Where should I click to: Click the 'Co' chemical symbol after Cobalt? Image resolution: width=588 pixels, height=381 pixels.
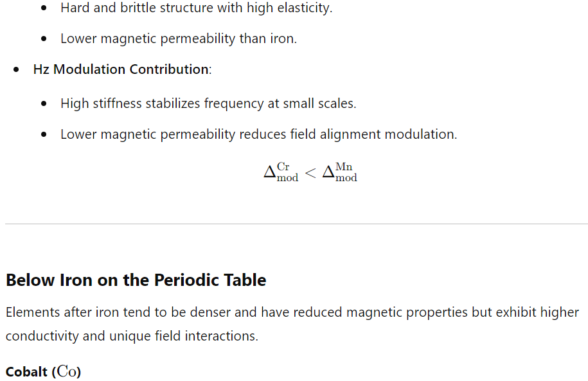[x=67, y=371]
